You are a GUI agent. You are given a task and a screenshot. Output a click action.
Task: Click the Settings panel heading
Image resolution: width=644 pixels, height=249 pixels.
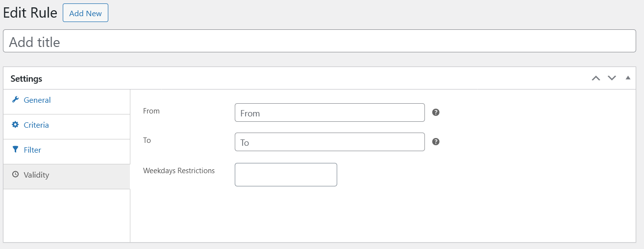(26, 79)
